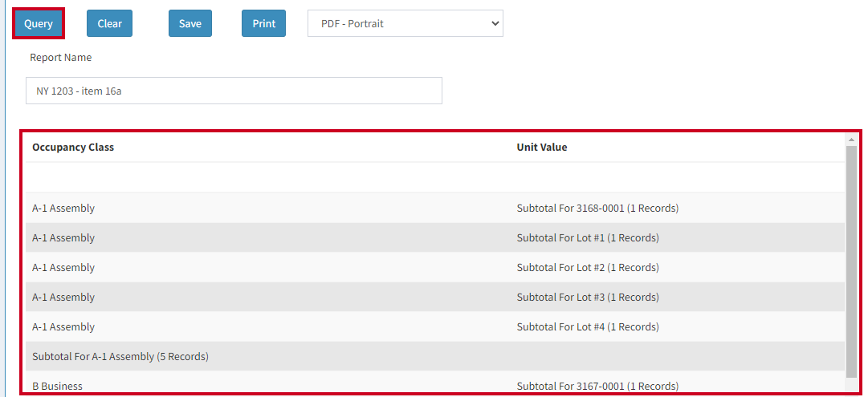The height and width of the screenshot is (397, 868).
Task: Click Subtotal For 3168-0001 (1 Records)
Action: tap(598, 209)
